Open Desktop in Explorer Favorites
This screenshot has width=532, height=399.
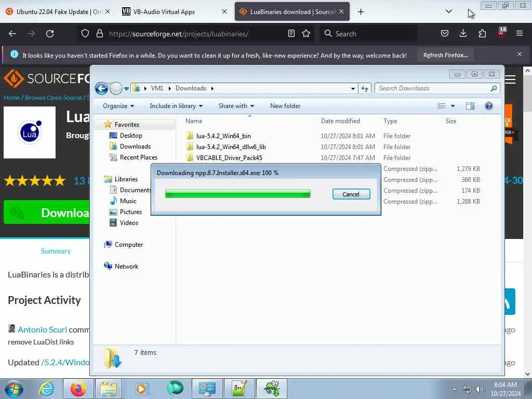click(x=130, y=136)
